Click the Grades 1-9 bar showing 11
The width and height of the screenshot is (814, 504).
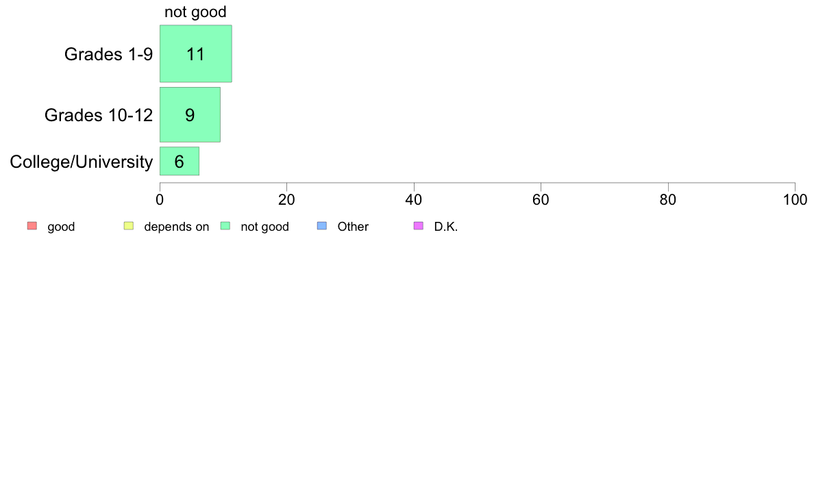pos(195,54)
